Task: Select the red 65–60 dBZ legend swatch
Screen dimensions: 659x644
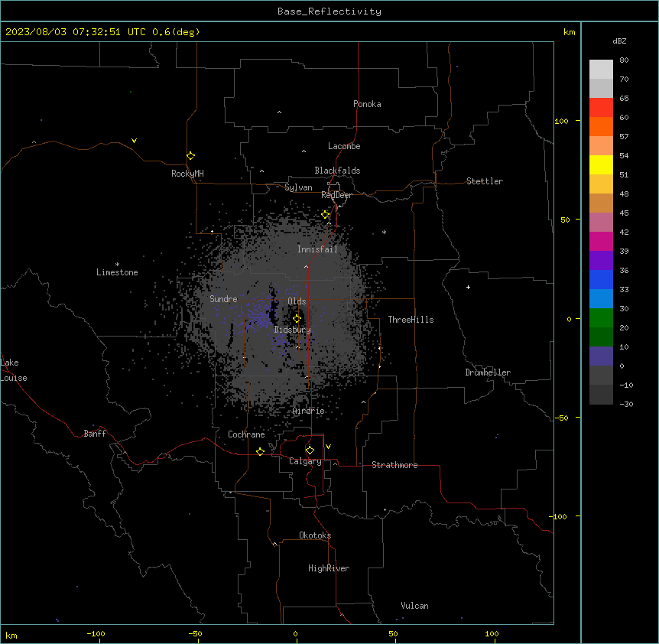Action: 601,107
